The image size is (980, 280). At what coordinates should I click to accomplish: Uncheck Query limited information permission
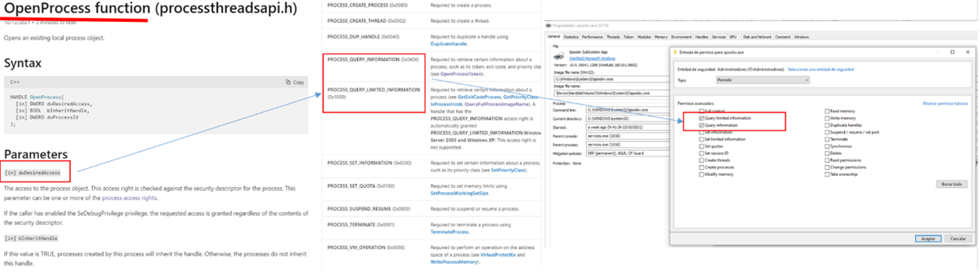tap(702, 118)
